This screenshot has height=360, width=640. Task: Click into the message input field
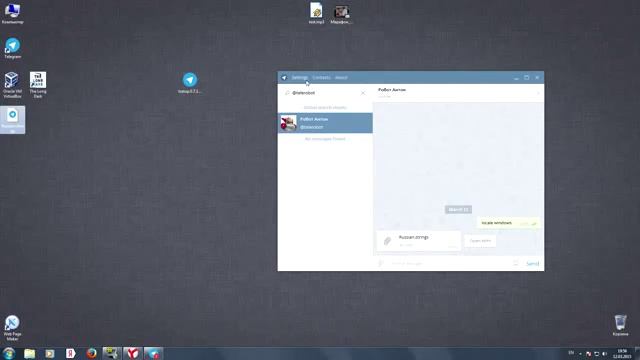pyautogui.click(x=449, y=264)
